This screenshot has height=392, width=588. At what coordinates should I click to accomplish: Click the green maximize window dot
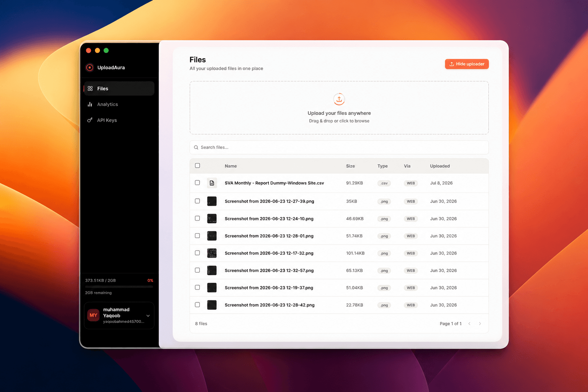tap(106, 51)
